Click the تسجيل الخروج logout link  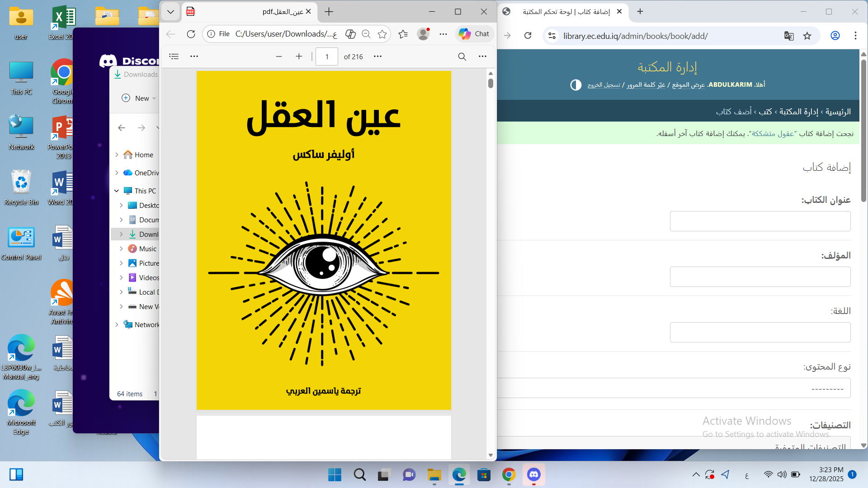tap(604, 85)
